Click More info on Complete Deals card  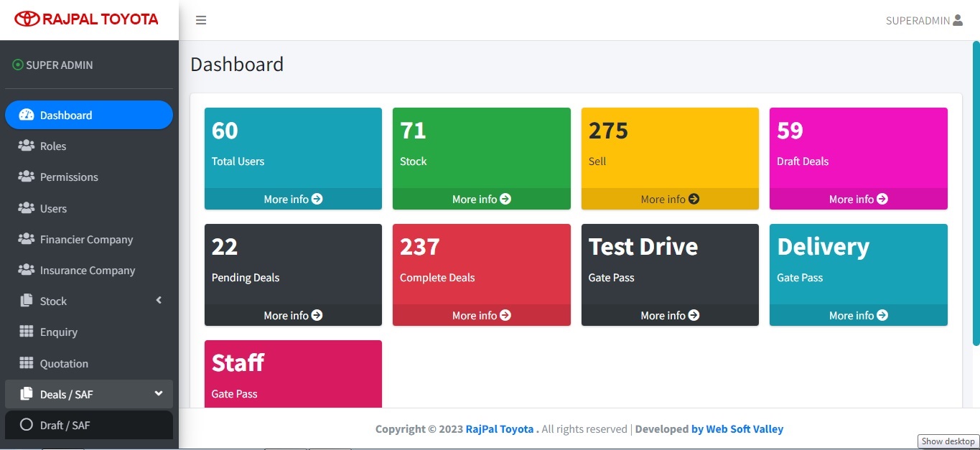click(x=482, y=315)
